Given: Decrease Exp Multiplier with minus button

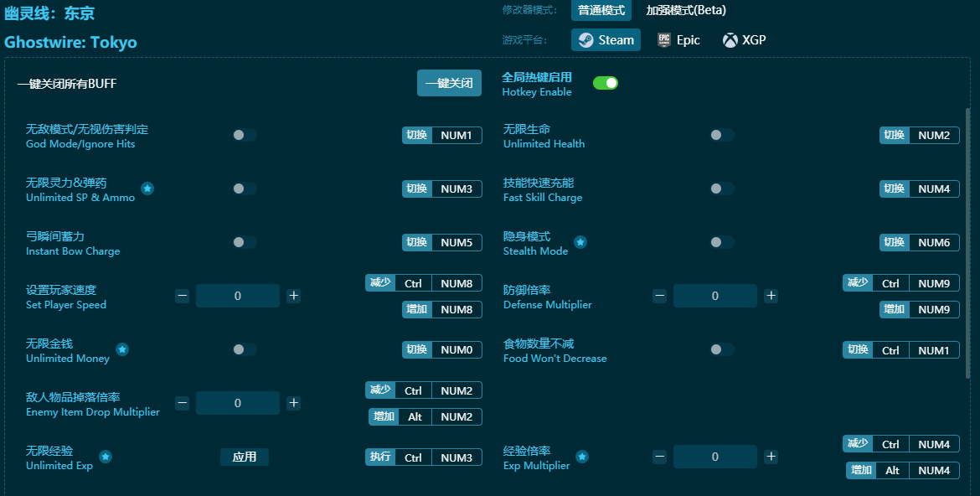Looking at the screenshot, I should point(659,457).
